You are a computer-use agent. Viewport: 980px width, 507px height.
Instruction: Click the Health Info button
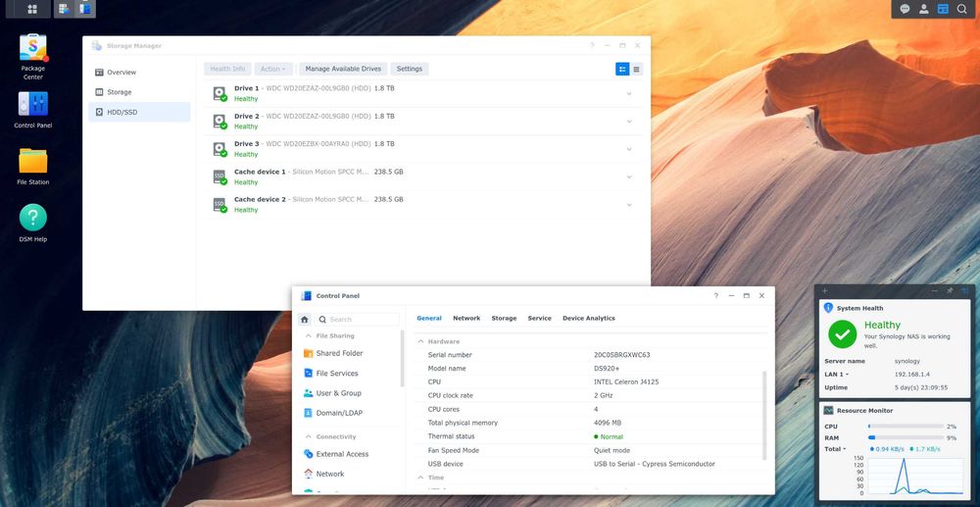tap(227, 69)
